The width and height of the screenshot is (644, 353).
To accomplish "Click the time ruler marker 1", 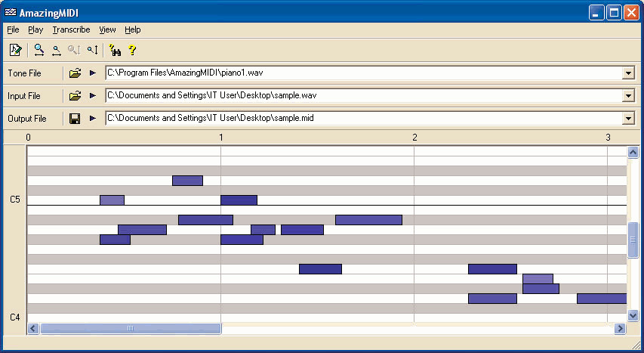I will (221, 138).
